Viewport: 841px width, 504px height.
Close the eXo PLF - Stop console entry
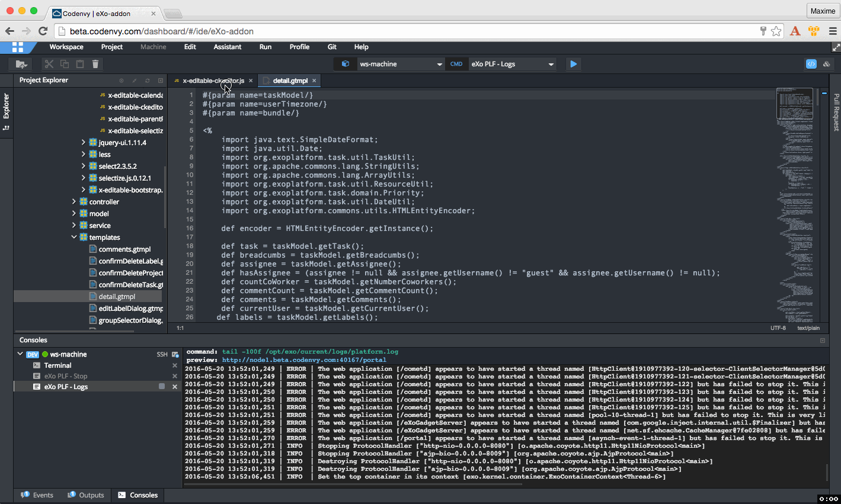[x=175, y=376]
